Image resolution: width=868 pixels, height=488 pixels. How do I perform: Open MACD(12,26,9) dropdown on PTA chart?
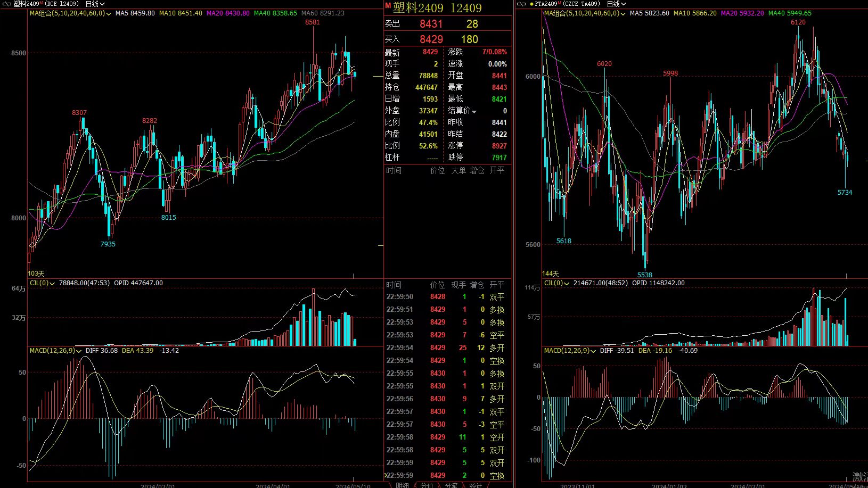(x=593, y=351)
